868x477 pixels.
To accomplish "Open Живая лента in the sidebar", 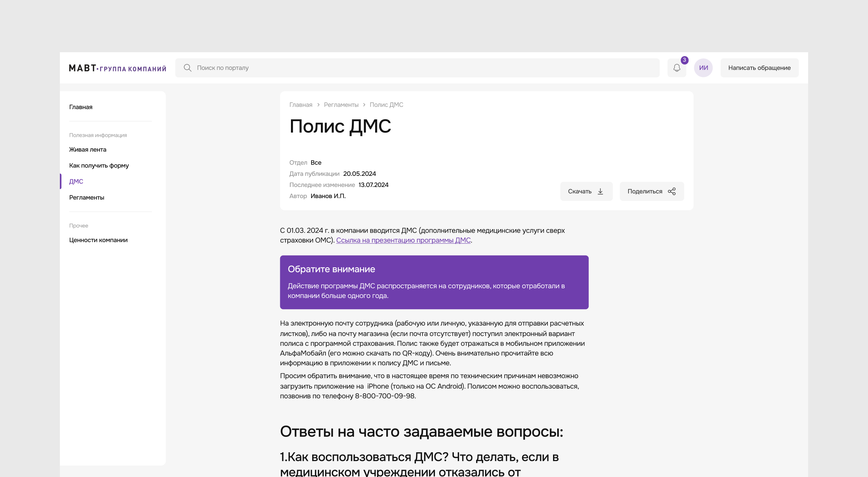I will [88, 149].
